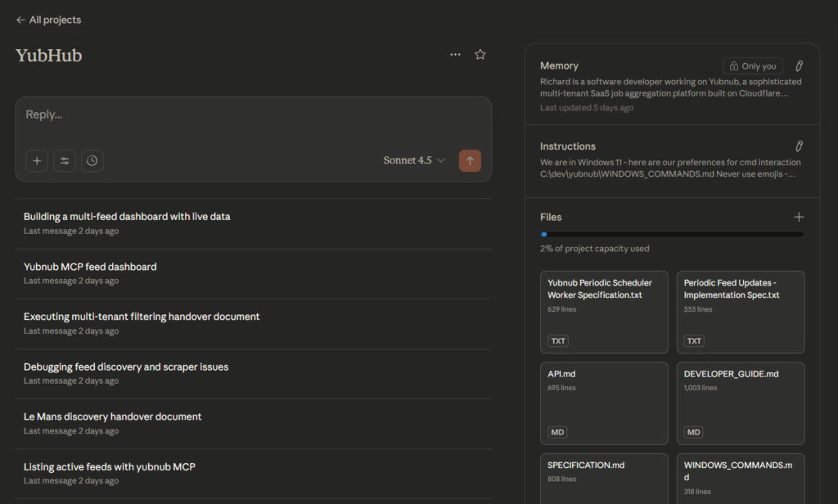Open Debugging feed discovery and scraper issues
Image resolution: width=838 pixels, height=504 pixels.
[x=126, y=367]
